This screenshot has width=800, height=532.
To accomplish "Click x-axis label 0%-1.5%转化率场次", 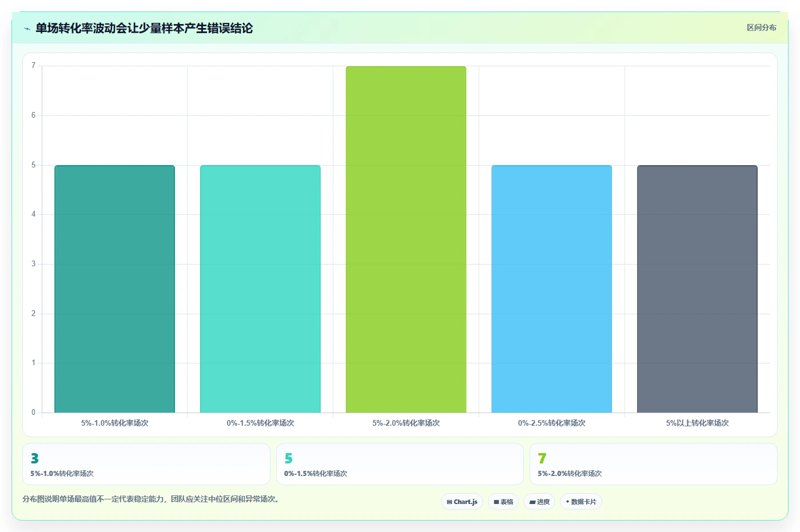I will coord(260,423).
